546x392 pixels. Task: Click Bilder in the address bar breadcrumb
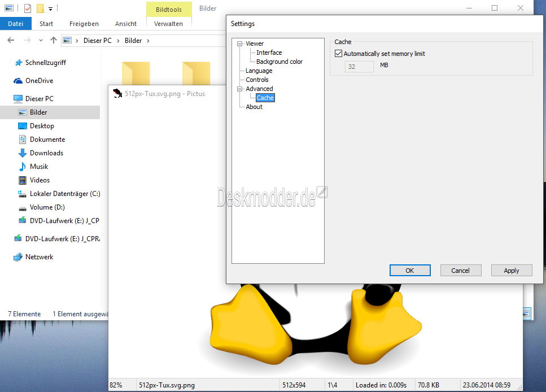[133, 41]
